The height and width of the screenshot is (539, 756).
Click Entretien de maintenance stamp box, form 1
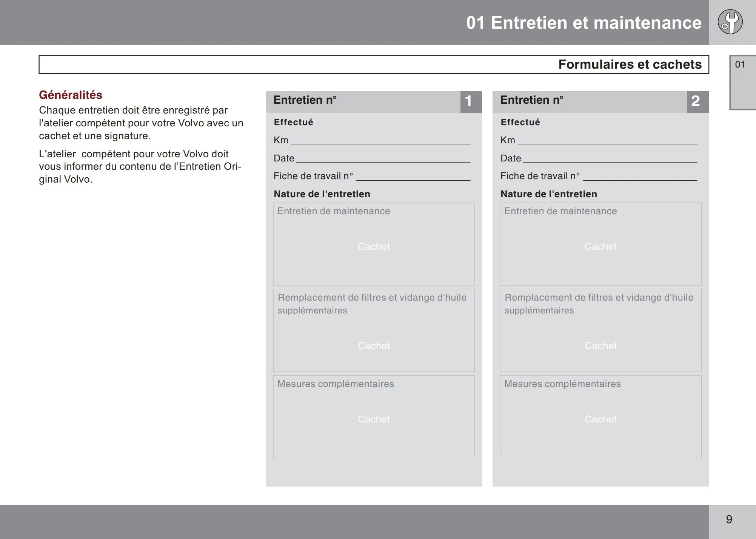pos(374,244)
